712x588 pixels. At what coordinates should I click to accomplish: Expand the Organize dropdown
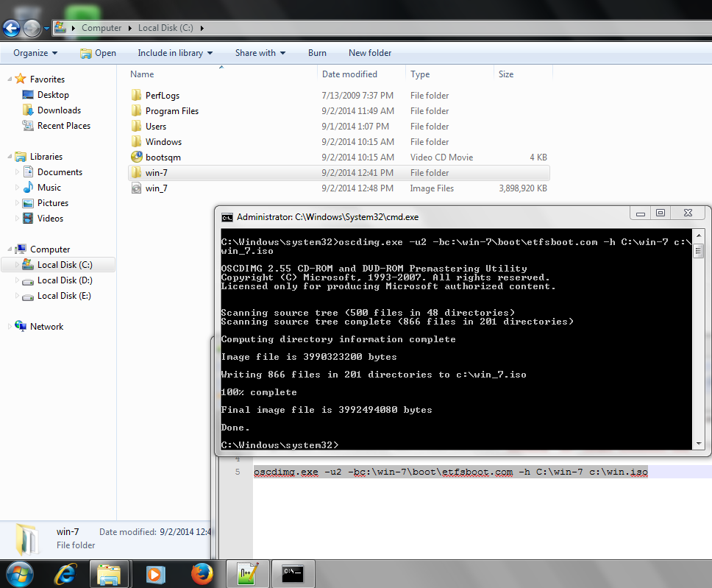pos(35,52)
